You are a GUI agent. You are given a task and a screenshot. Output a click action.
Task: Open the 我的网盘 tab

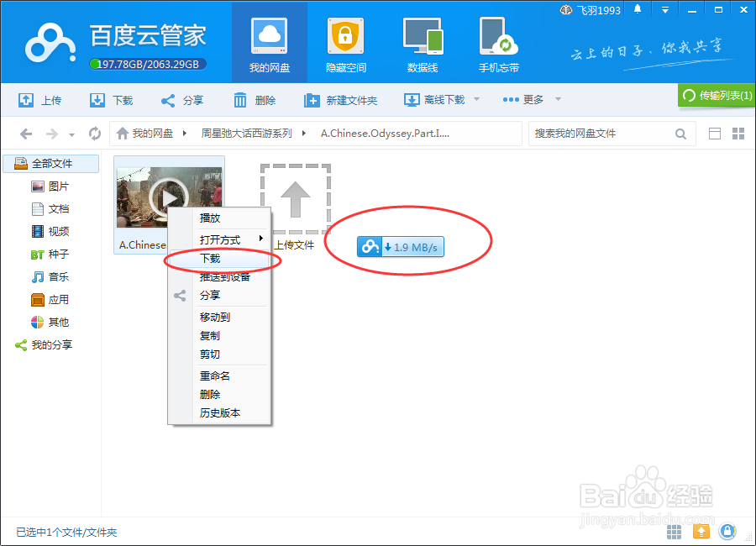[x=270, y=44]
